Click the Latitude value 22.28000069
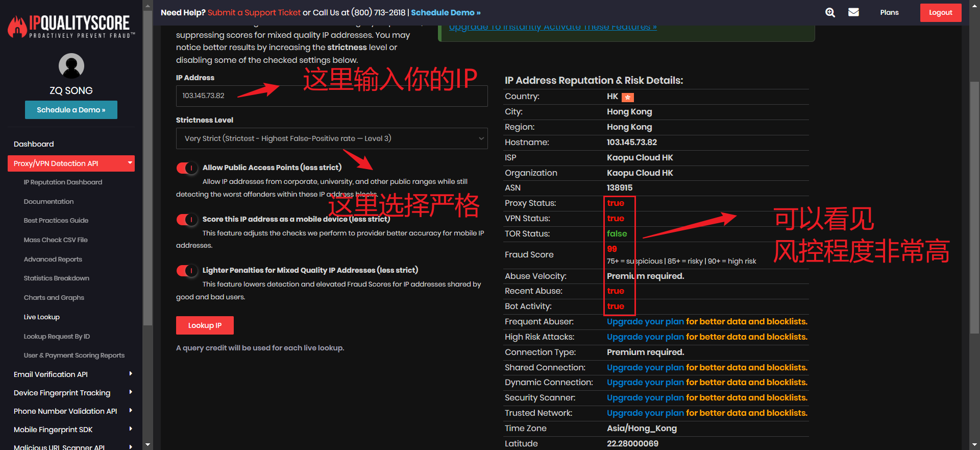 click(x=632, y=444)
